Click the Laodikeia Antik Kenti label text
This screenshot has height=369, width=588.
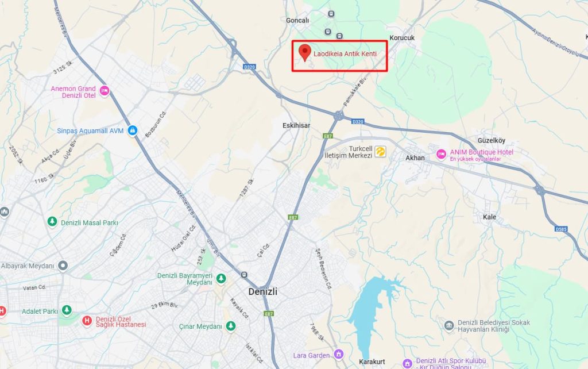point(345,53)
